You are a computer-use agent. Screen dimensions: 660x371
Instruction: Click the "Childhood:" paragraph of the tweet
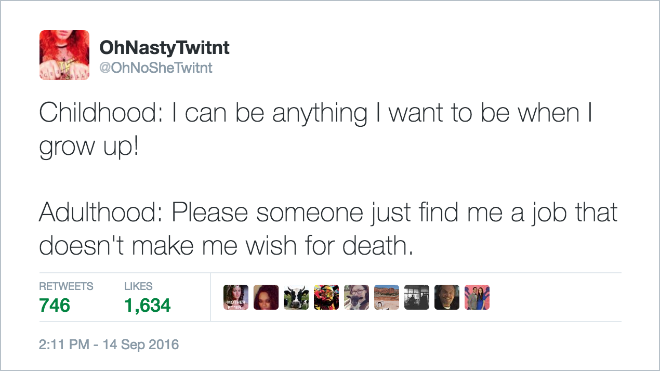pyautogui.click(x=316, y=130)
